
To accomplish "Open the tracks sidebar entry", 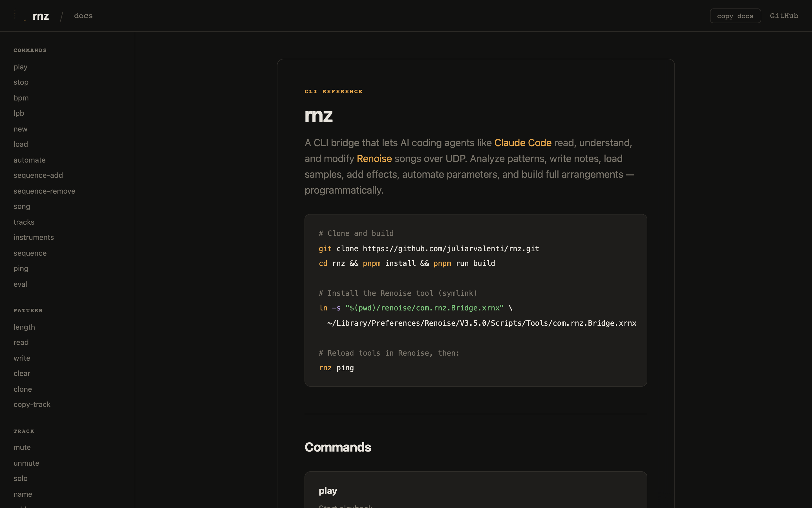I will click(24, 222).
